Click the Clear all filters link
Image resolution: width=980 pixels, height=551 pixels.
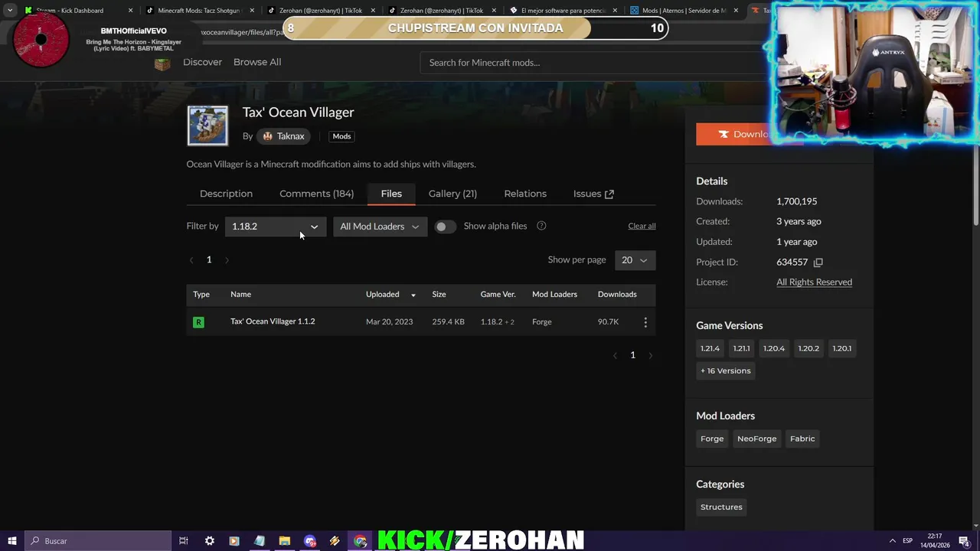click(x=642, y=226)
